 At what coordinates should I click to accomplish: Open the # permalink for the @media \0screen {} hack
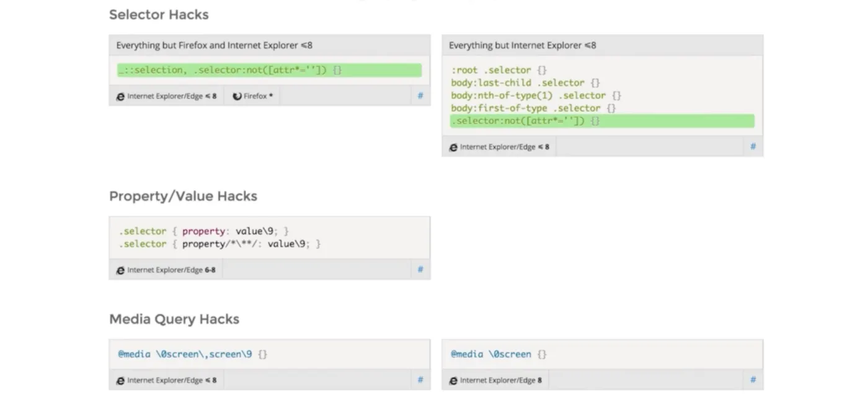coord(753,380)
